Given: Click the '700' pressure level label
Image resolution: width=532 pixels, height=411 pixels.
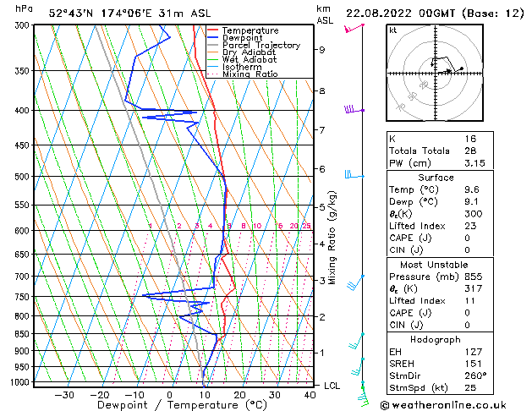Looking at the screenshot, I should coord(24,277).
